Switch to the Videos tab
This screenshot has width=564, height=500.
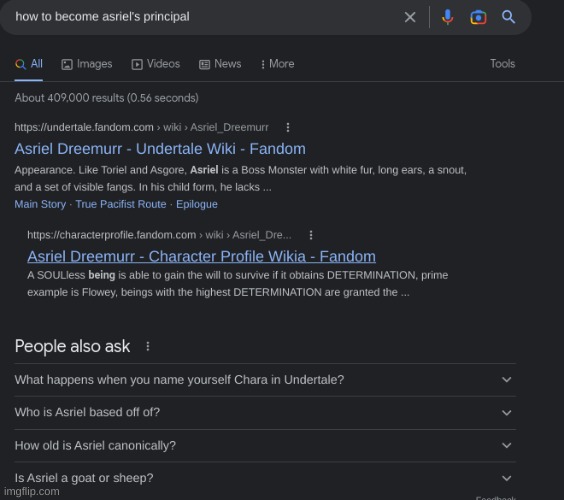pyautogui.click(x=155, y=64)
